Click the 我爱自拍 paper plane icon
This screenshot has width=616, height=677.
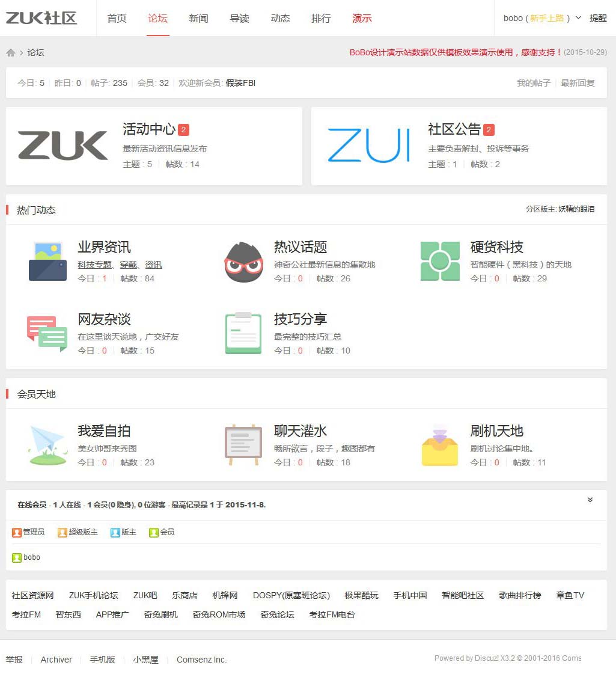[x=48, y=445]
